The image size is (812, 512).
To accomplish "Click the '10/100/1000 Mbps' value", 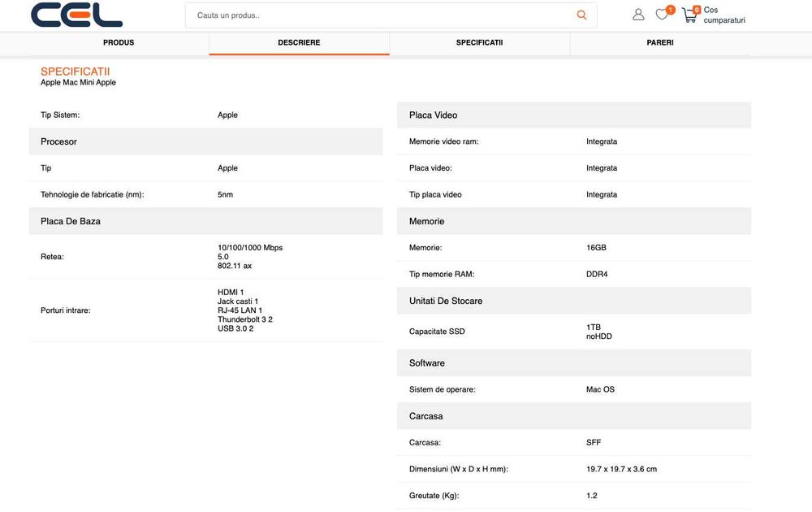I will coord(250,248).
